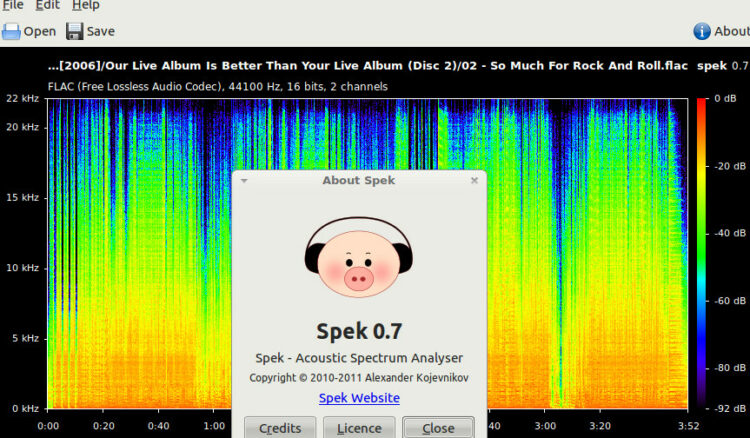The width and height of the screenshot is (750, 438).
Task: Click the About info icon in toolbar
Action: pos(702,31)
